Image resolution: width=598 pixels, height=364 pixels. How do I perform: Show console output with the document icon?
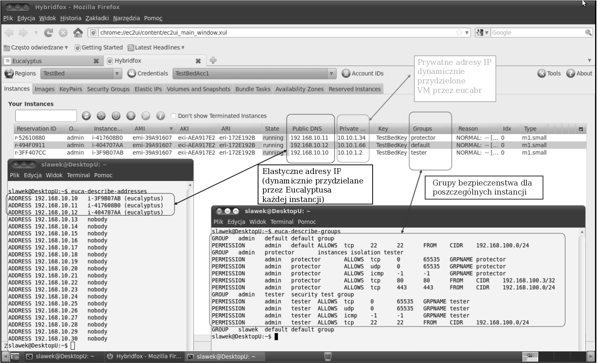tap(131, 116)
